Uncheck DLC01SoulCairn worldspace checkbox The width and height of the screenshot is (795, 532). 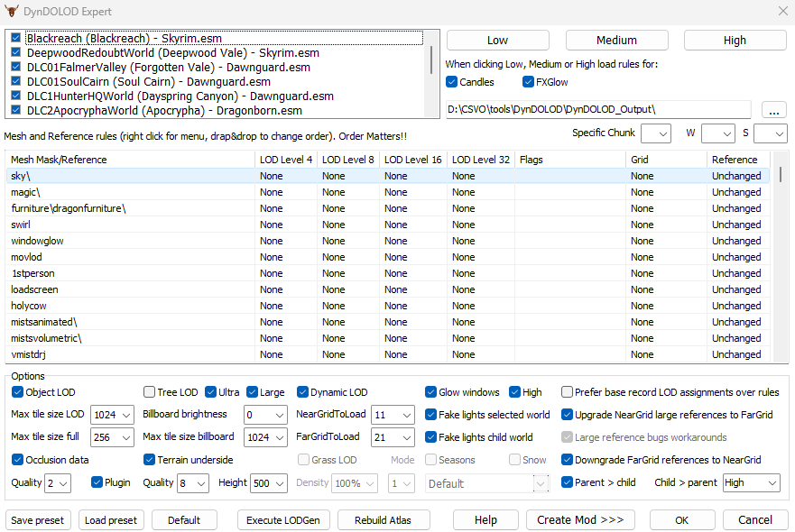[x=15, y=81]
